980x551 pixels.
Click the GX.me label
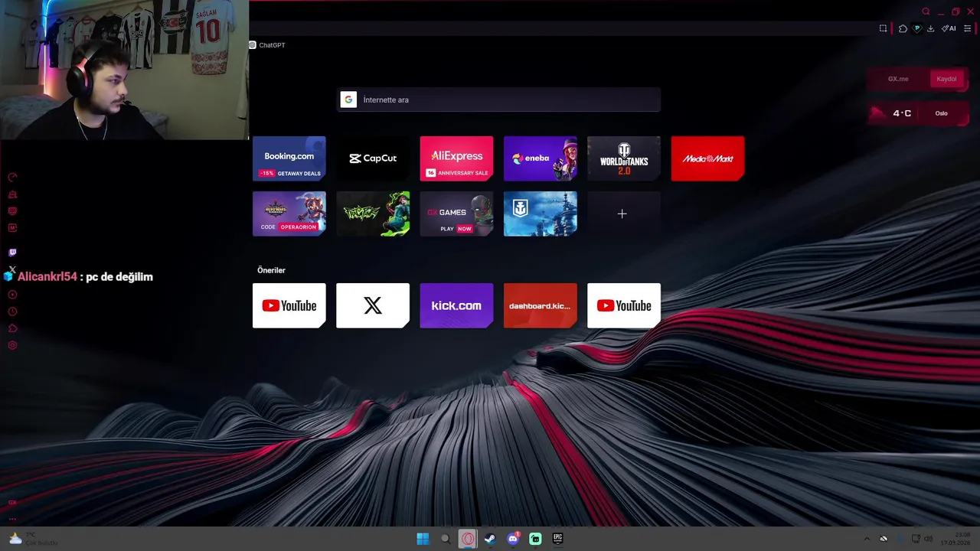pos(898,79)
